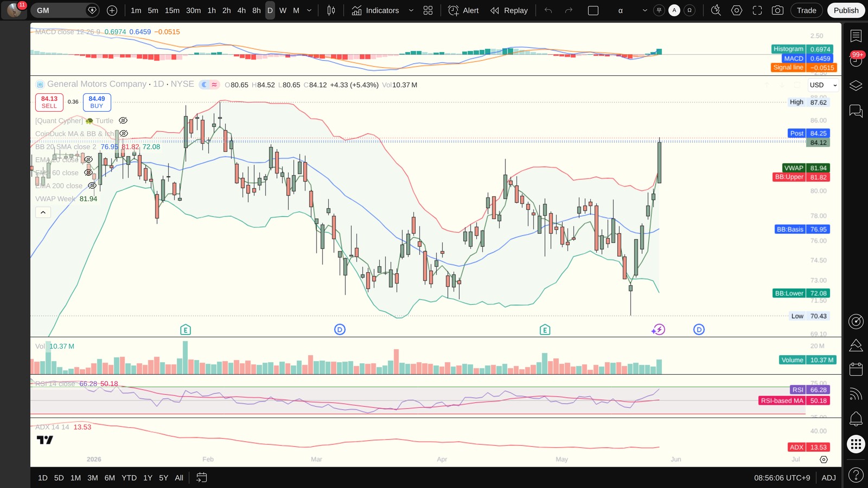Screen dimensions: 868x488
Task: Undo the last chart action
Action: pos(548,10)
